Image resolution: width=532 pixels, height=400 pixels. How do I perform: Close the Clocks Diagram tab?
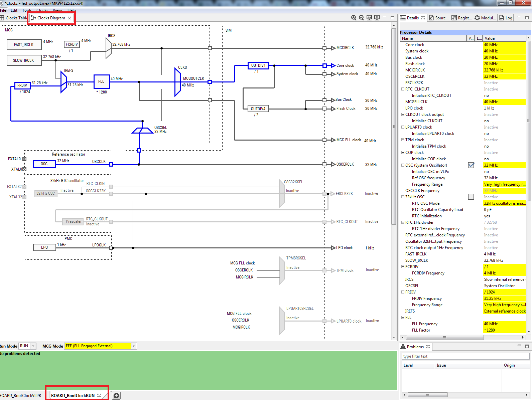click(x=70, y=18)
